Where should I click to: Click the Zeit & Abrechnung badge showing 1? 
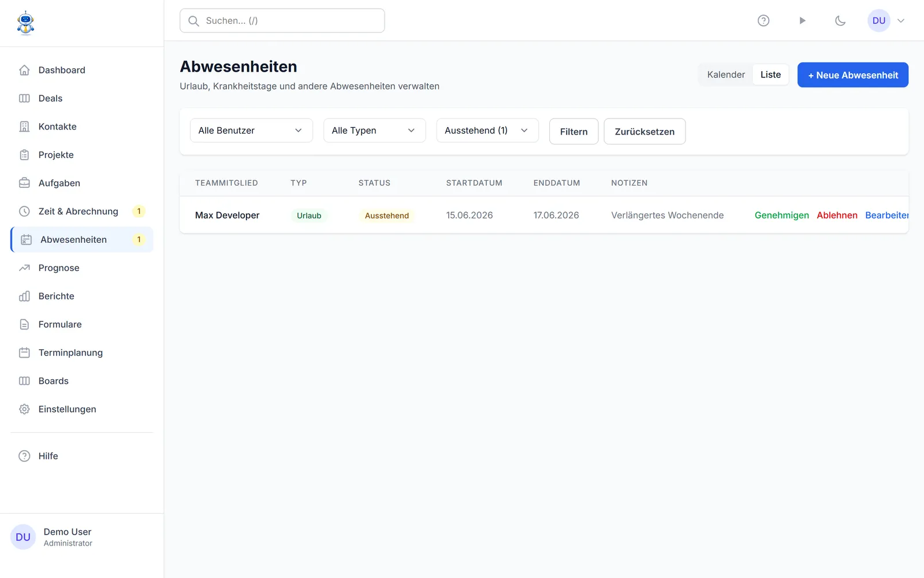139,212
